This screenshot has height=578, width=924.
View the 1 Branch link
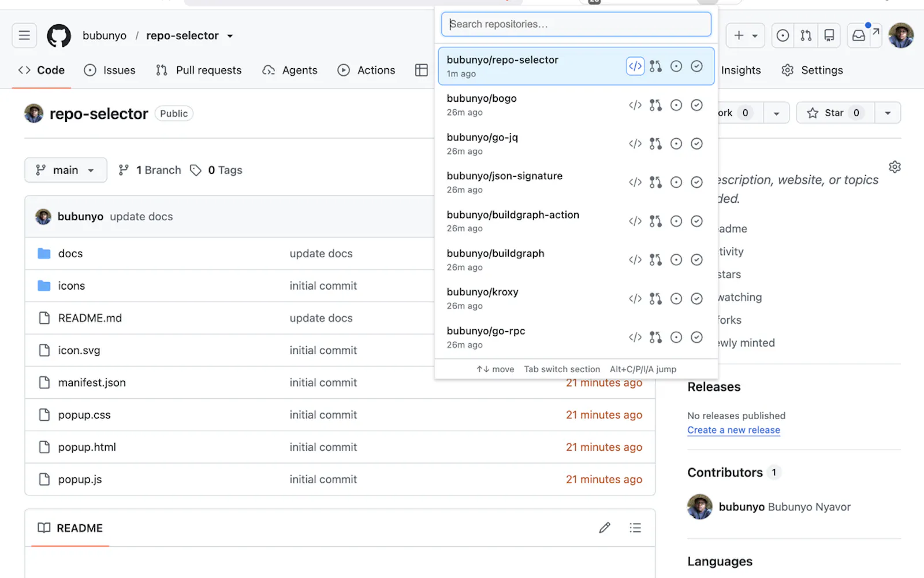(150, 170)
